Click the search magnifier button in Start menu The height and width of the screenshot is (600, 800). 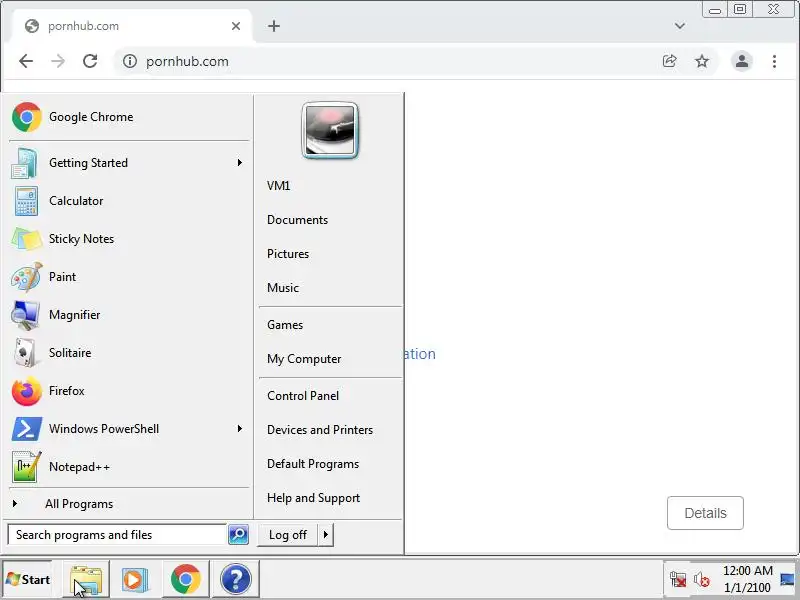click(x=238, y=535)
